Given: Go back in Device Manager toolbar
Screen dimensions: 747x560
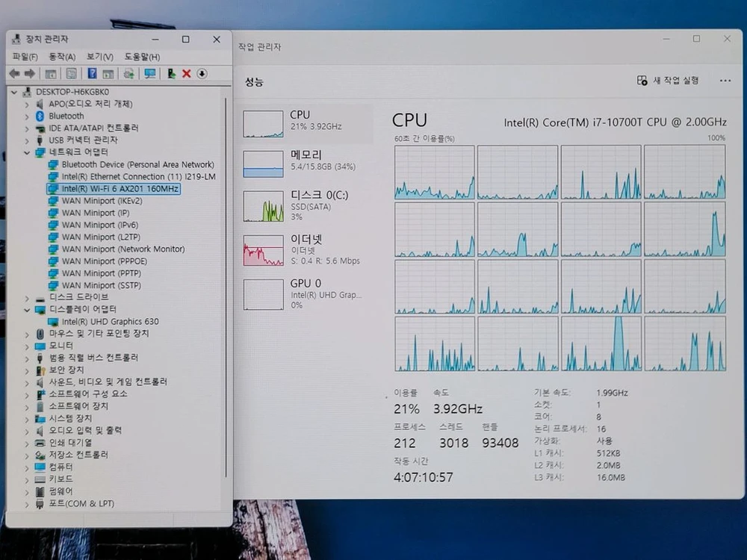Looking at the screenshot, I should point(15,73).
